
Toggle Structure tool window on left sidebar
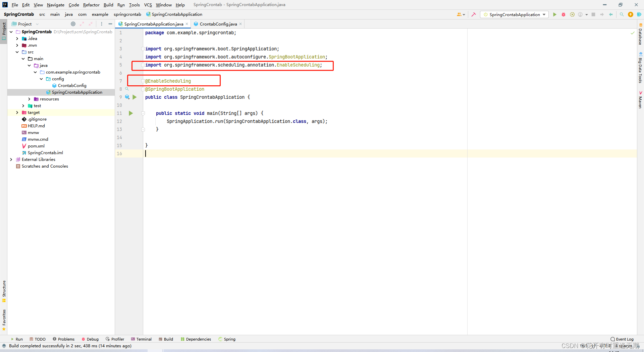click(x=4, y=291)
